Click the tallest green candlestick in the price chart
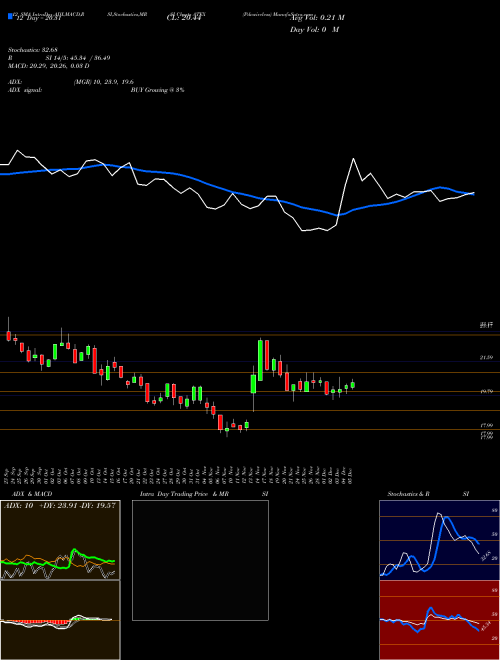500x660 pixels. pos(261,360)
